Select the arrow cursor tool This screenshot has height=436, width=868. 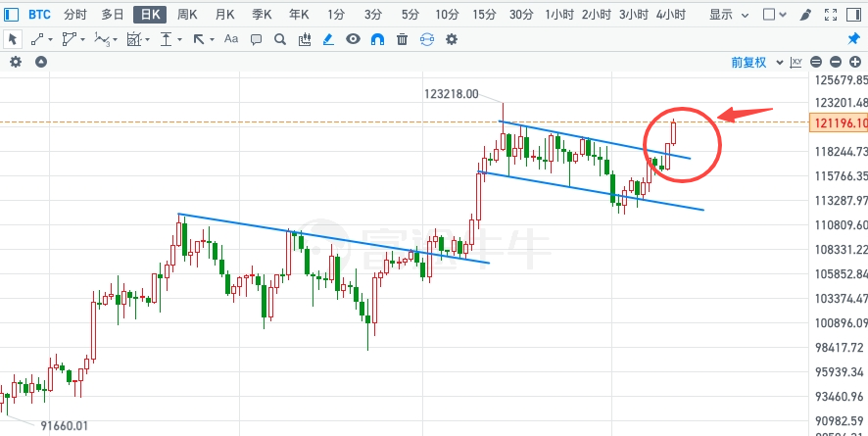[12, 39]
